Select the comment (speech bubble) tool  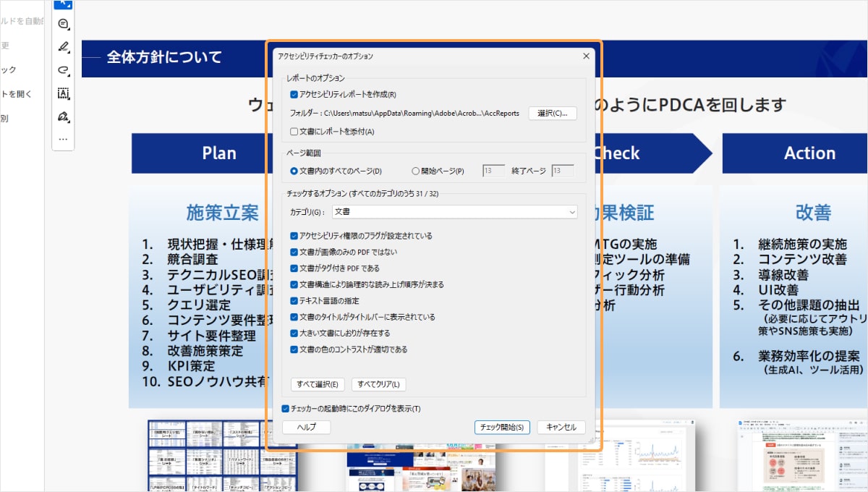pos(63,24)
